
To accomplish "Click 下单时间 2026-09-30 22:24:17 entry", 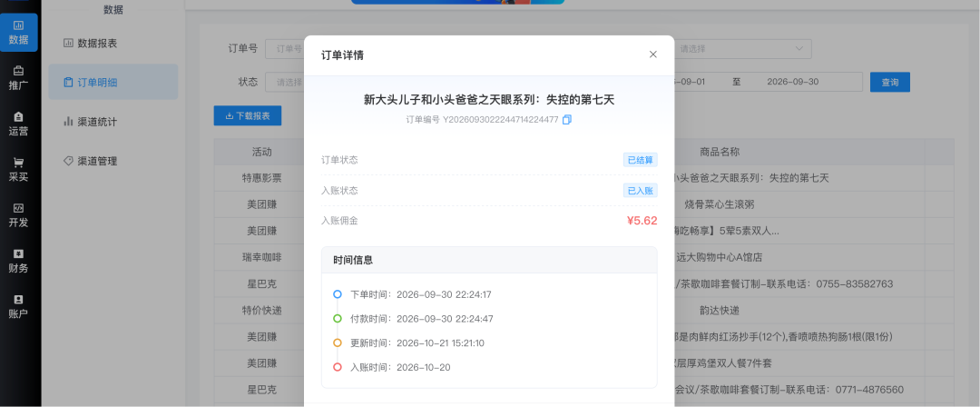I will (421, 294).
